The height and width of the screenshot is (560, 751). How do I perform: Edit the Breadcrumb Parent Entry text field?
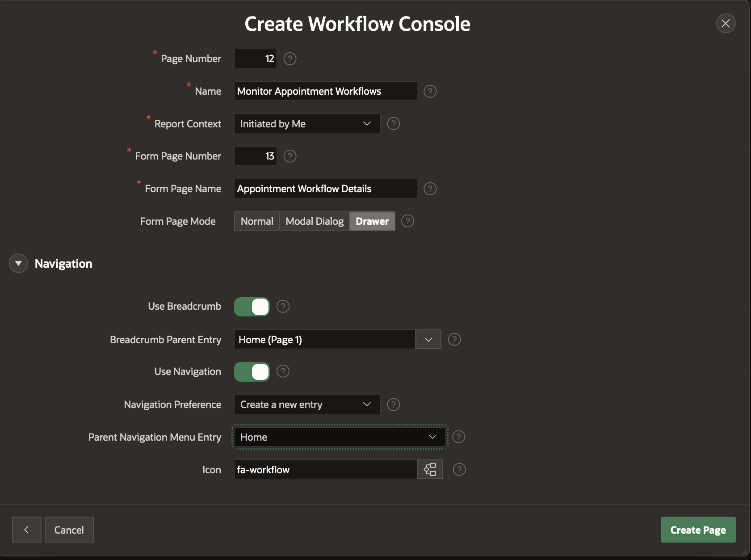[325, 339]
